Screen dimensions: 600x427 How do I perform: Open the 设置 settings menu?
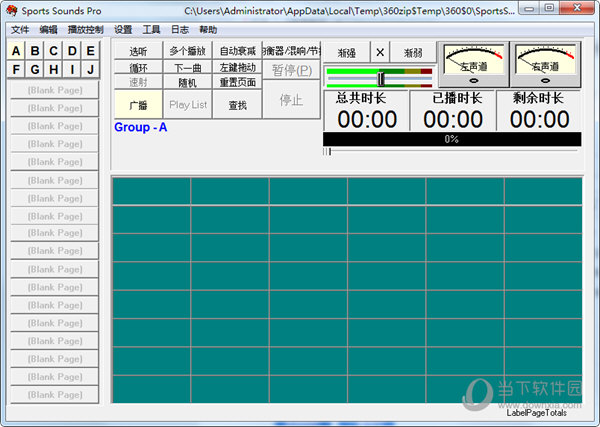[123, 30]
